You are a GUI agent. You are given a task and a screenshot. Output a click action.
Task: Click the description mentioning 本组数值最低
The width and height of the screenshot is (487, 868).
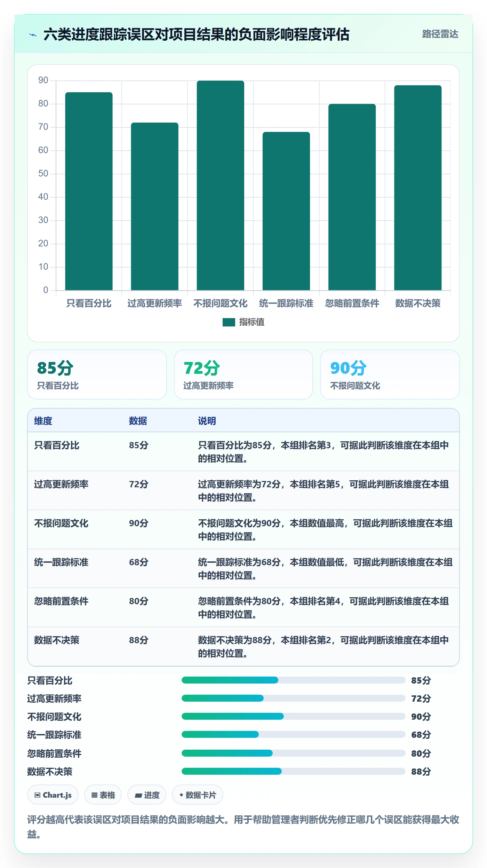(x=325, y=569)
